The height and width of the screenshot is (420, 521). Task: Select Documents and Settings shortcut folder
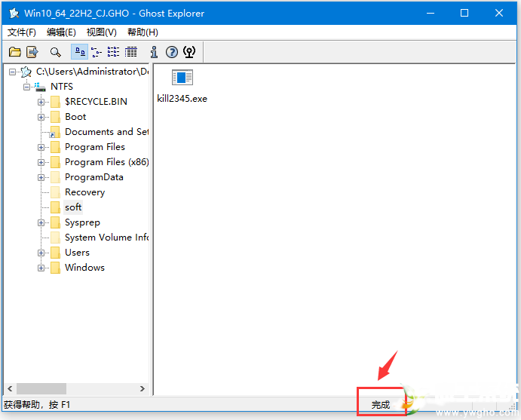(106, 132)
